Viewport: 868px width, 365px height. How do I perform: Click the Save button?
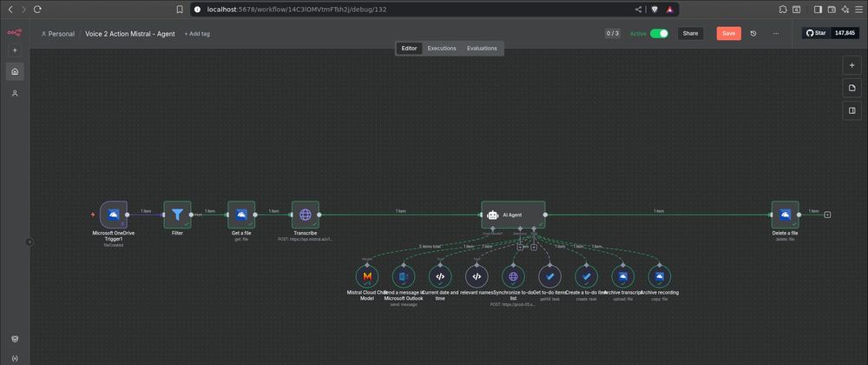click(x=728, y=33)
